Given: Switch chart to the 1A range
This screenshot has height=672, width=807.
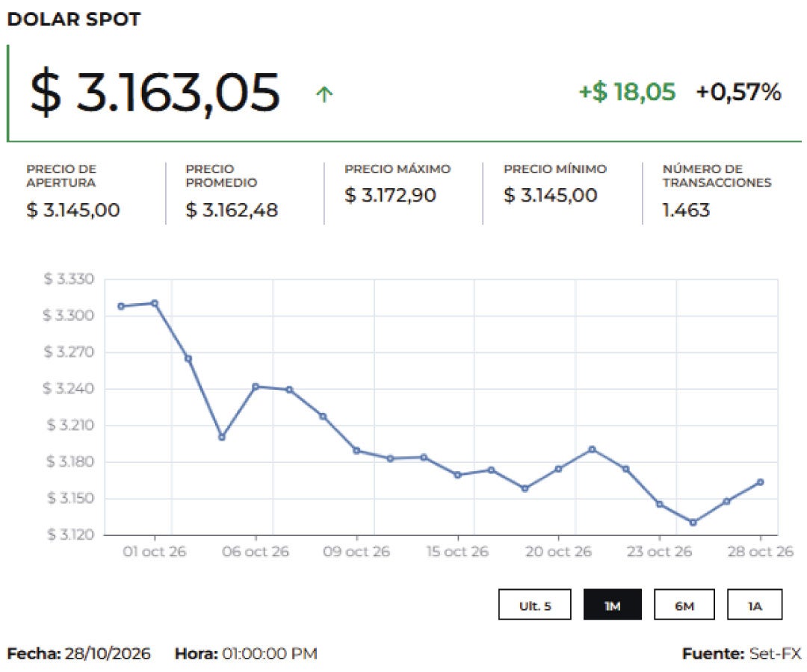Looking at the screenshot, I should [755, 605].
